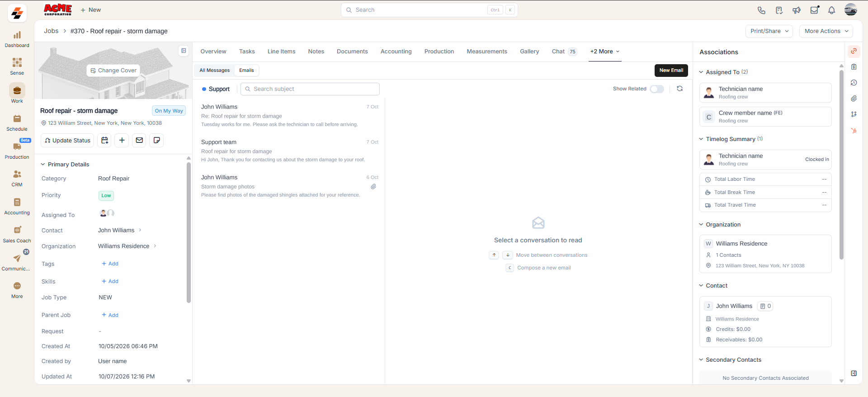Screen dimensions: 868x397
Task: Switch to the Line Items tab
Action: click(x=281, y=52)
